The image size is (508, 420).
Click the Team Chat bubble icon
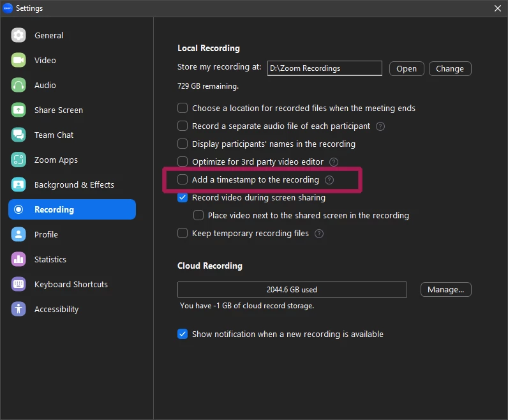pos(19,135)
